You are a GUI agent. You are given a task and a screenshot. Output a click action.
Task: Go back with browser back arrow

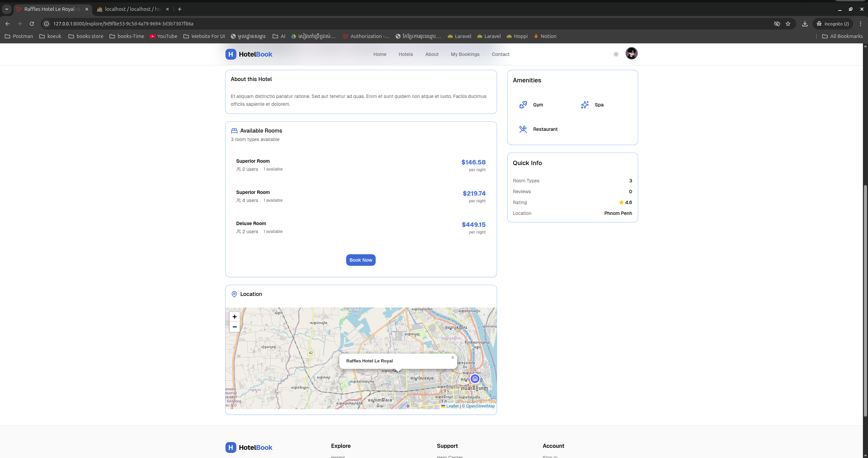(x=7, y=24)
